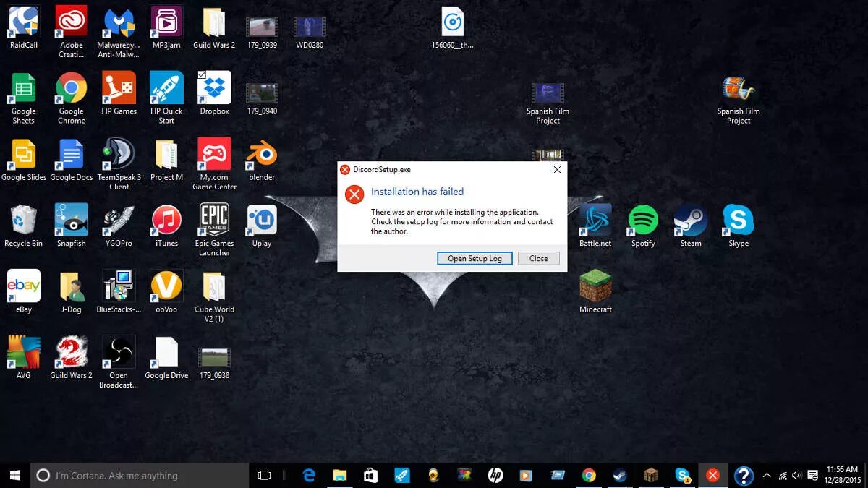The image size is (868, 488).
Task: Select the J-Dog folder icon
Action: point(72,291)
